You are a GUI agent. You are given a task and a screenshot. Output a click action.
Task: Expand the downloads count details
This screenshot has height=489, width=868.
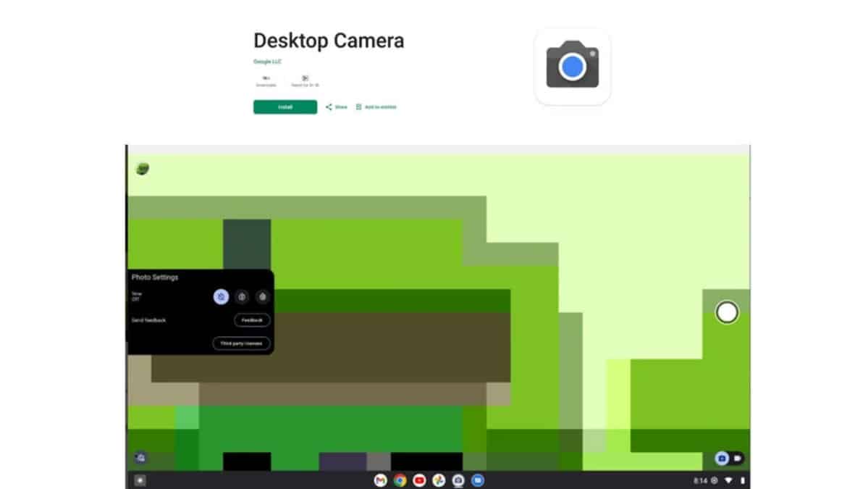(x=266, y=80)
